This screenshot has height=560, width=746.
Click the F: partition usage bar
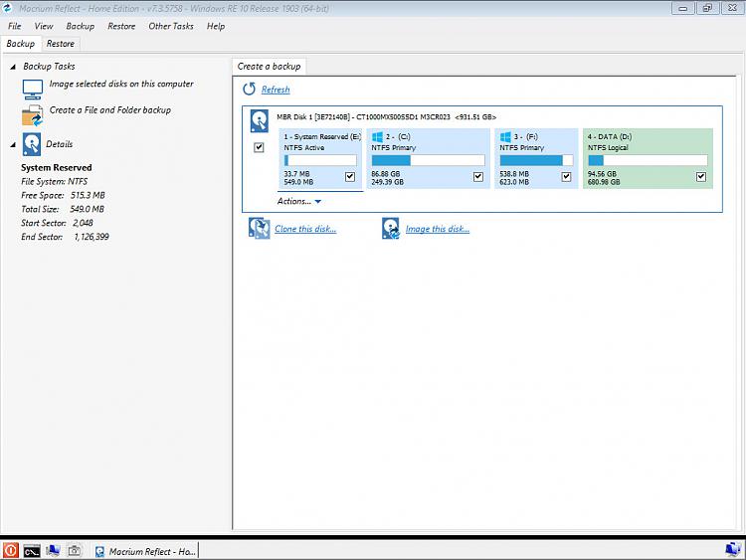pyautogui.click(x=536, y=160)
